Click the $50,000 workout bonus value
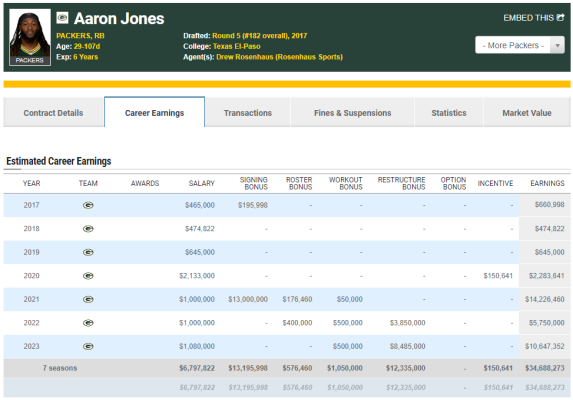The width and height of the screenshot is (573, 400). click(x=349, y=300)
